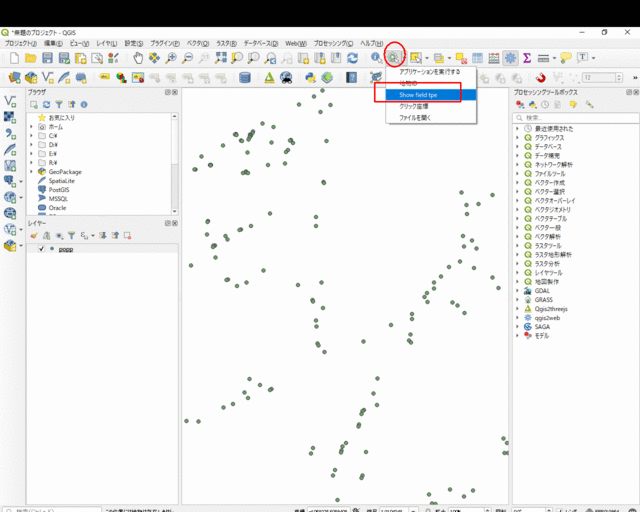
Task: Open the Measure tool dropdown arrow
Action: 554,58
